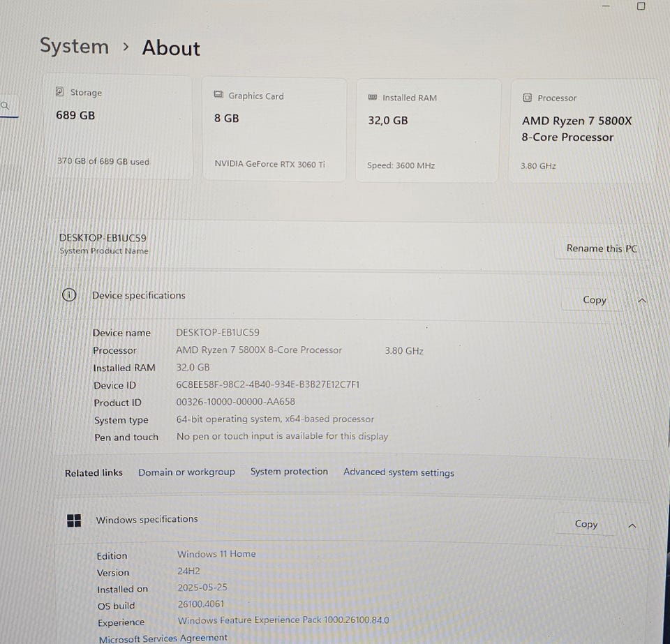
Task: Maximize the Settings window
Action: pos(641,6)
